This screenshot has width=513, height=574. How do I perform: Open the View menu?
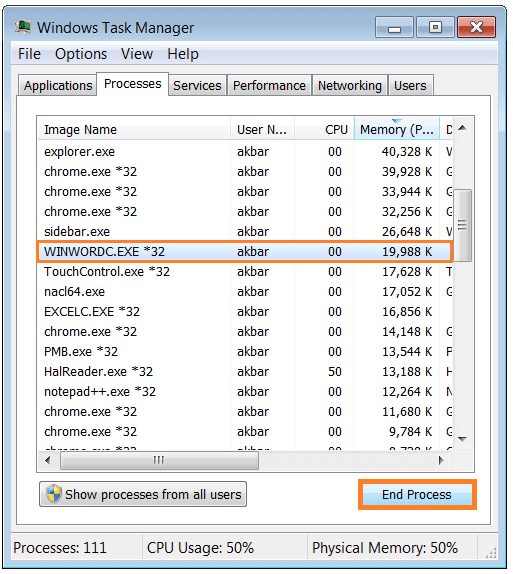137,54
